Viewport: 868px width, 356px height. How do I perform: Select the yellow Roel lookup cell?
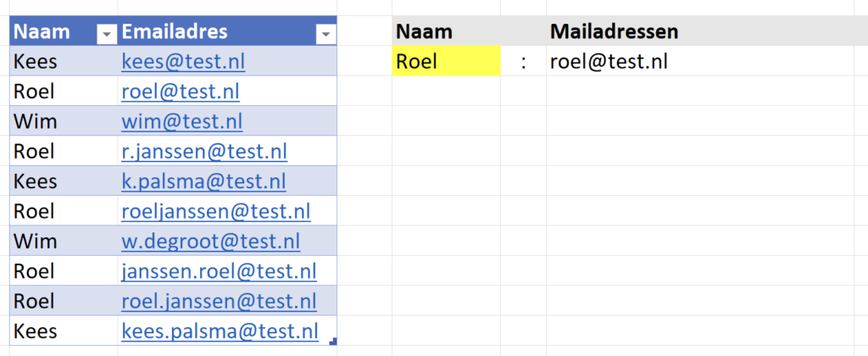coord(446,62)
